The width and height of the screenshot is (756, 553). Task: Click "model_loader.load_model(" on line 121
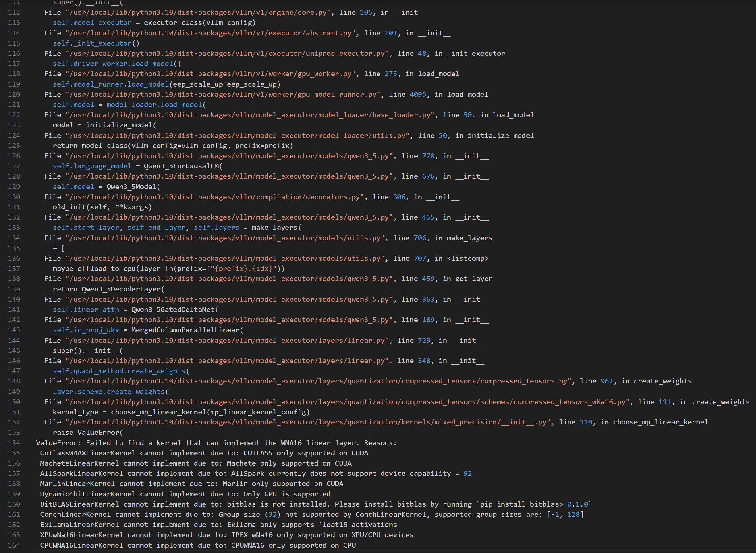tap(156, 105)
